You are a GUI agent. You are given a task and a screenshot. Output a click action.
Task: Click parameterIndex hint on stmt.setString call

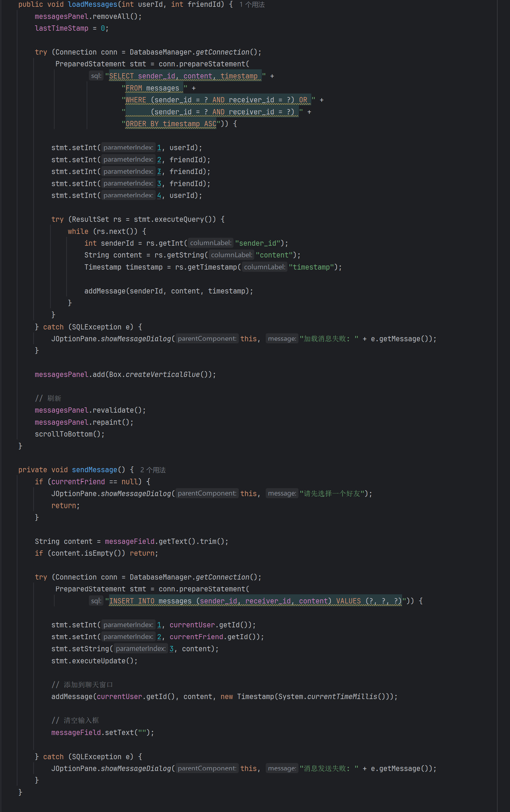tap(141, 649)
